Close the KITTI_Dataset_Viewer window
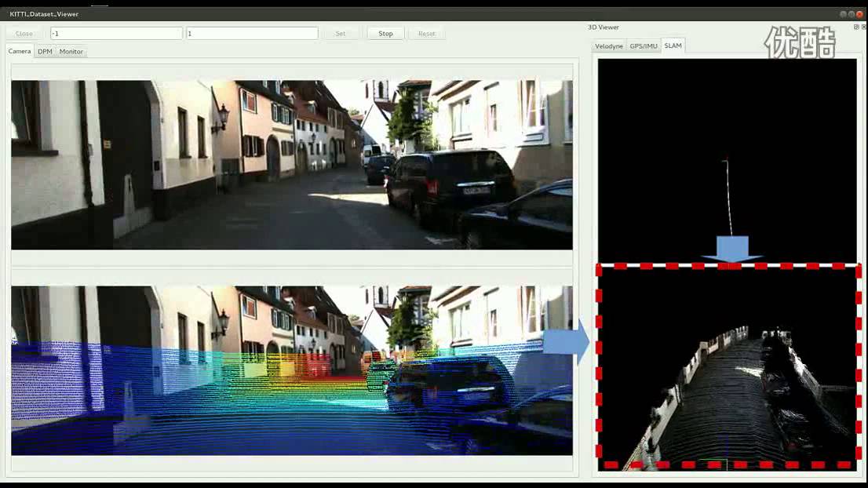This screenshot has width=868, height=488. click(859, 14)
